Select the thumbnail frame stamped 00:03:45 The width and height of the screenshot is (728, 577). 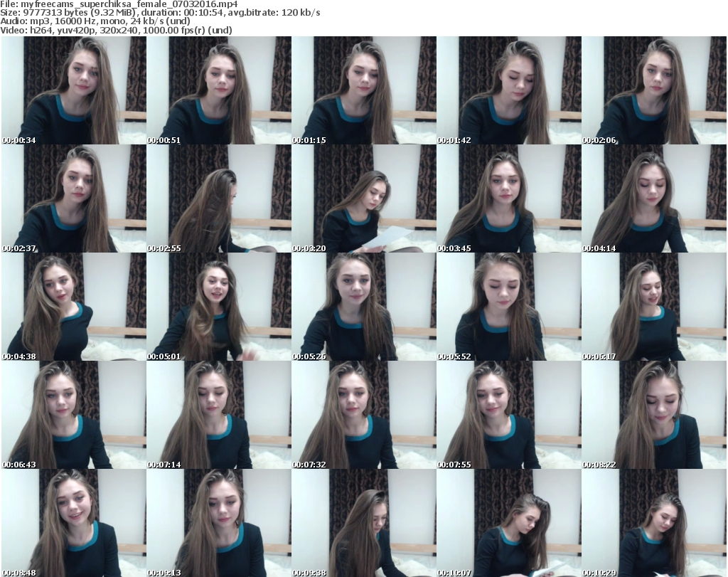click(509, 198)
